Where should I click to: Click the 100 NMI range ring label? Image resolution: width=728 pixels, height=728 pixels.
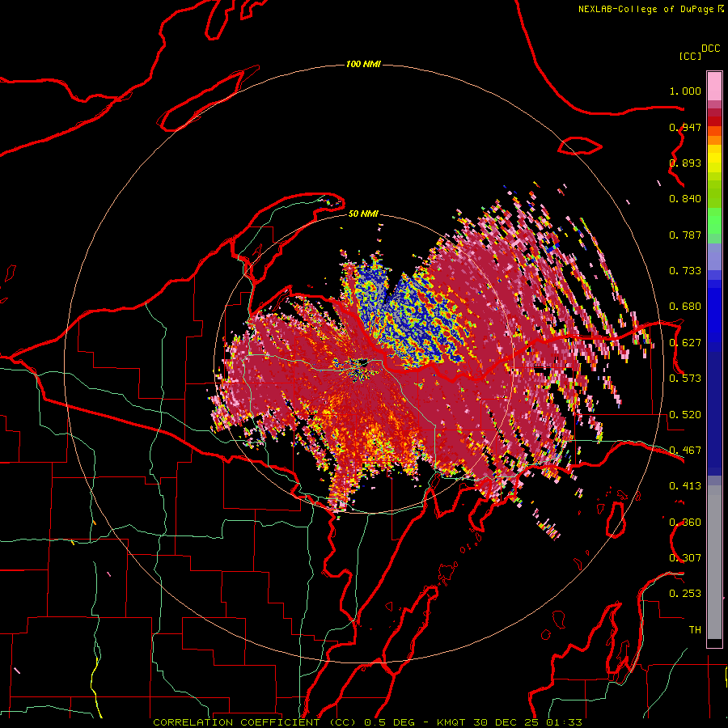[x=363, y=64]
